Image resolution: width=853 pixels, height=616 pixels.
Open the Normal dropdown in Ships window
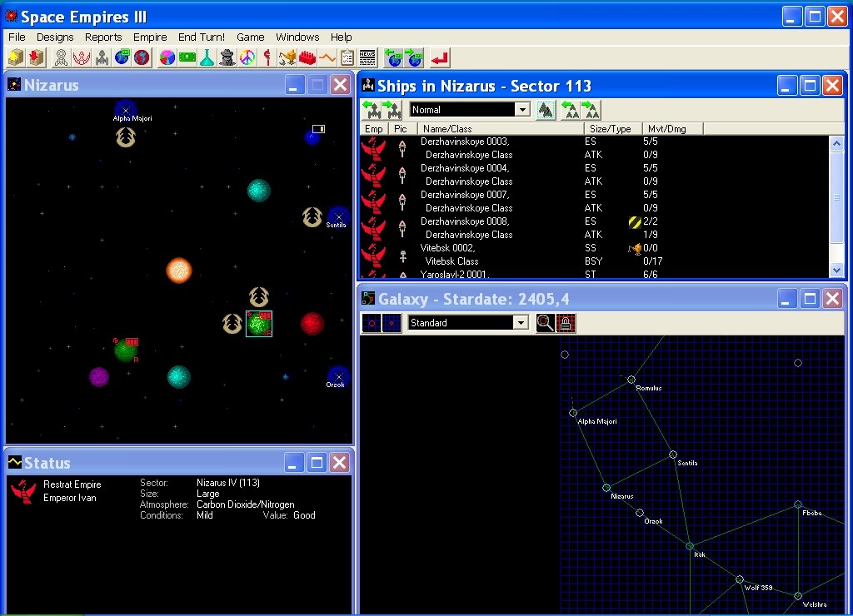coord(521,110)
